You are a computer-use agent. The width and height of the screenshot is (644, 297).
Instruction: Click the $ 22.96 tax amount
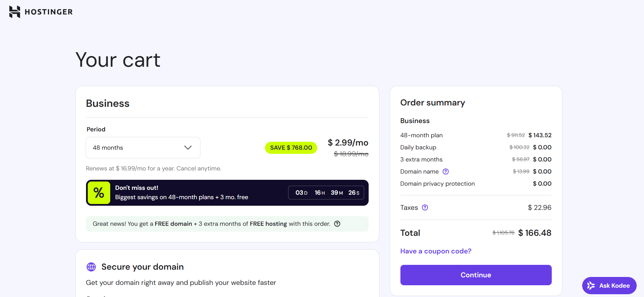pos(540,207)
